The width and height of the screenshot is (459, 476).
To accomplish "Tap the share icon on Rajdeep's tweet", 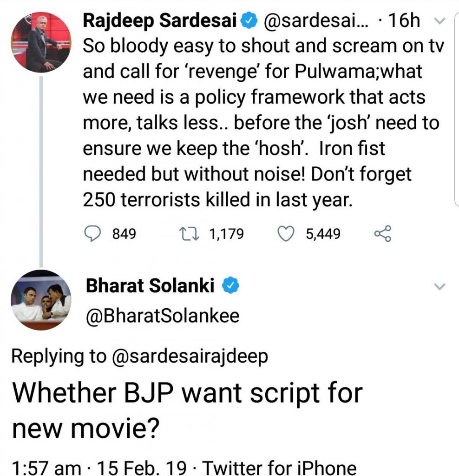I will tap(382, 233).
